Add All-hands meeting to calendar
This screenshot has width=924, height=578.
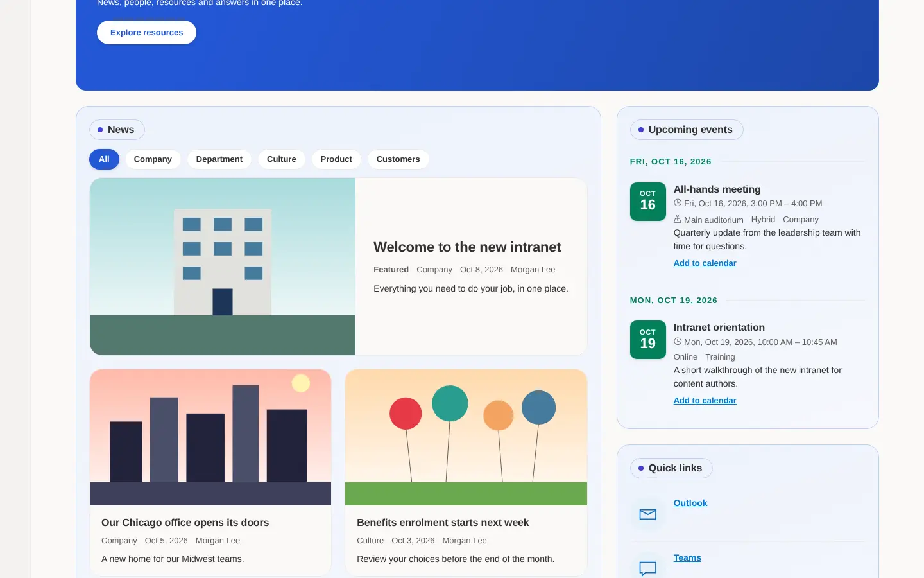(x=705, y=263)
